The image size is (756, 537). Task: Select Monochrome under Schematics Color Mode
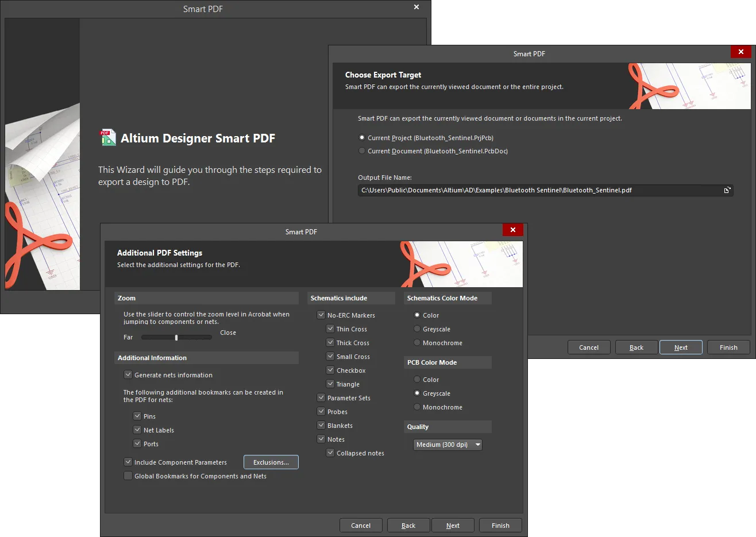point(417,342)
